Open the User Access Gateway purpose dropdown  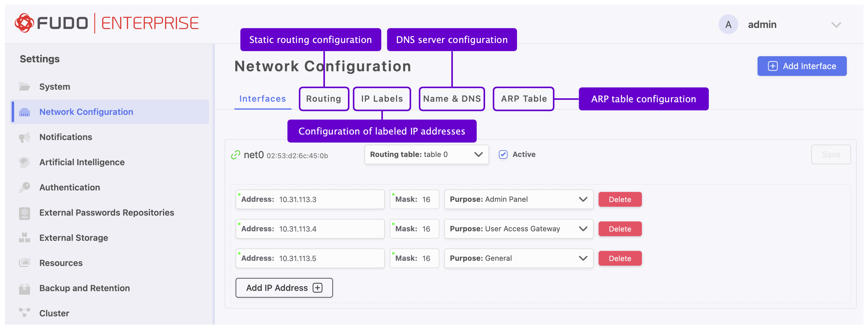click(518, 229)
